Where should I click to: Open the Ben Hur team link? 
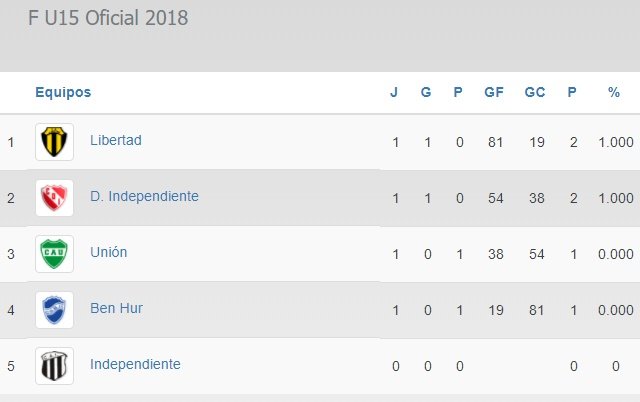[x=116, y=308]
